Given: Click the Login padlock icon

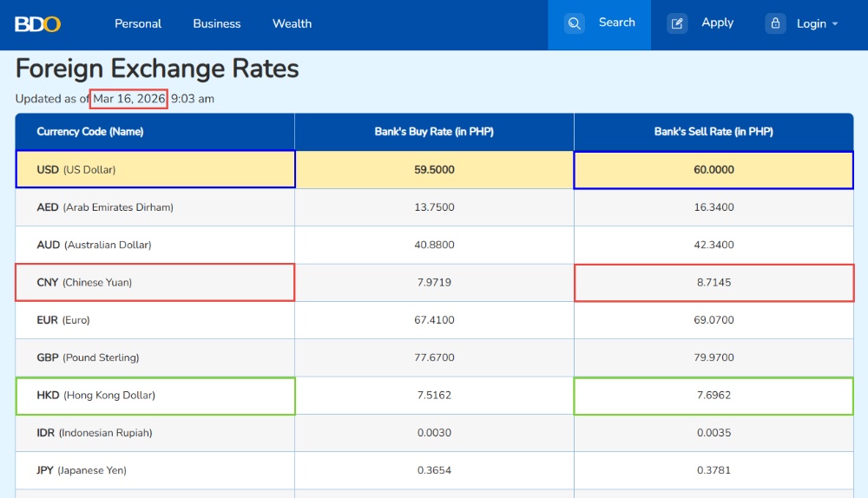Looking at the screenshot, I should tap(775, 23).
